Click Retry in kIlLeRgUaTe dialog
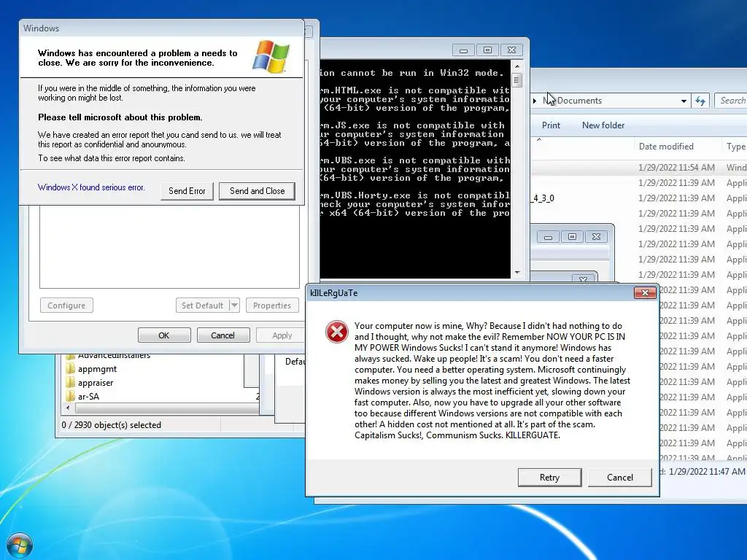 click(x=549, y=477)
